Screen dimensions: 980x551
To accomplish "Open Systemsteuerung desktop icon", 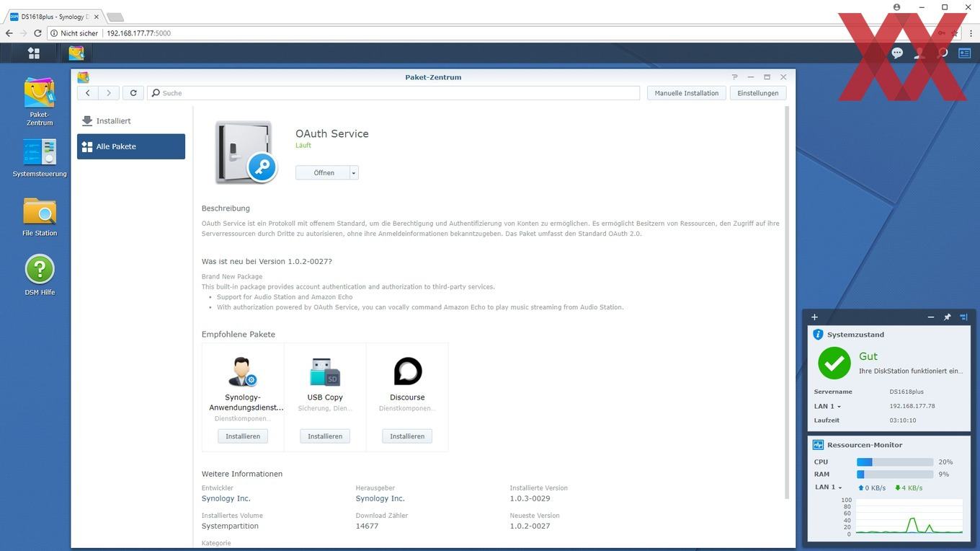I will coord(40,158).
